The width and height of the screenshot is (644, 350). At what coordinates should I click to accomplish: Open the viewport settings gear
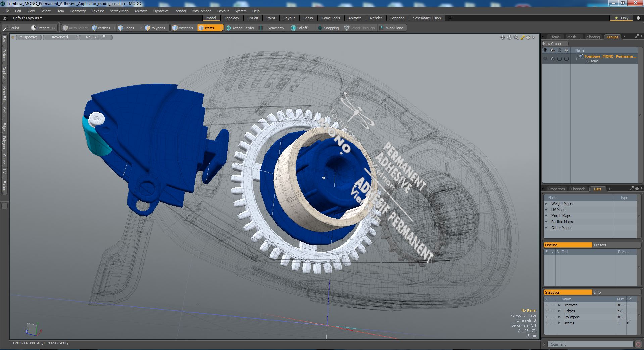(528, 37)
